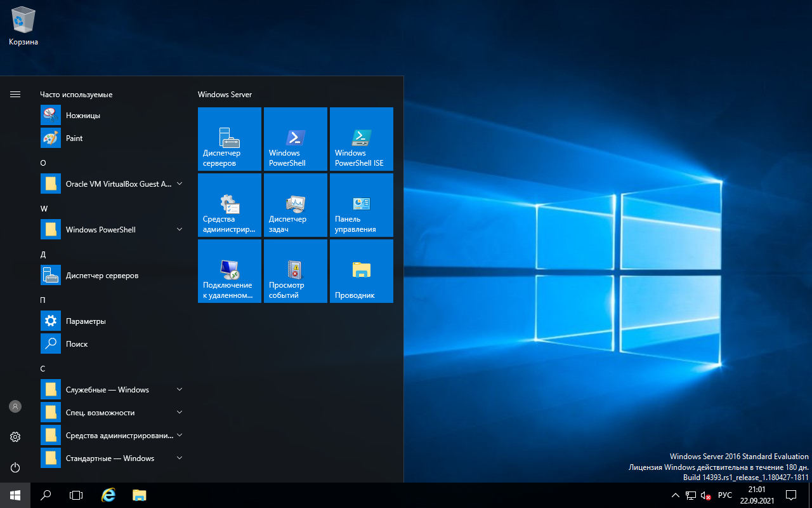Open the clock in the system tray
812x508 pixels.
[x=757, y=495]
